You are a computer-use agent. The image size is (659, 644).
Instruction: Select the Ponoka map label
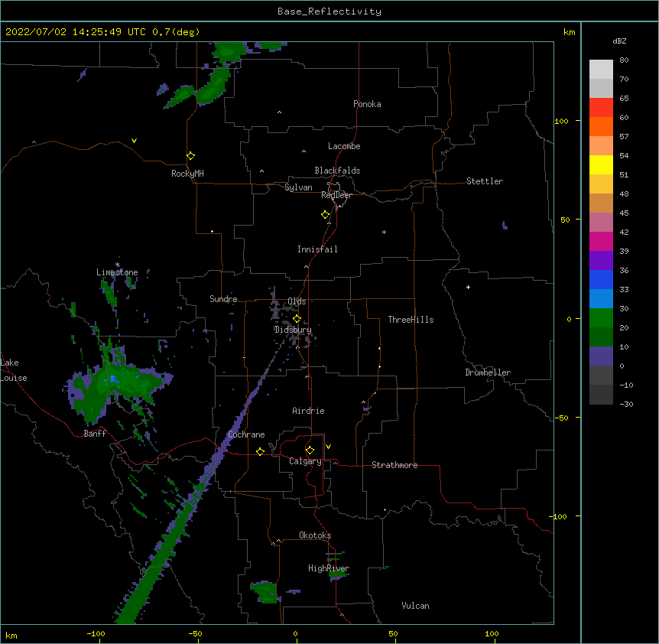click(367, 104)
